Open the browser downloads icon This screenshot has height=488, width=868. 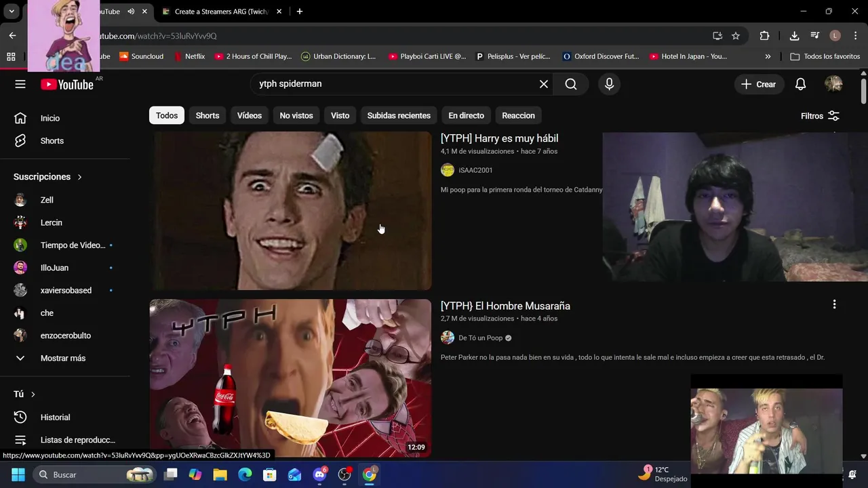[x=794, y=36]
